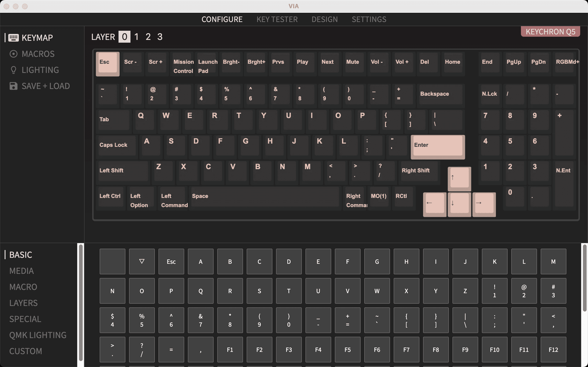Select Layer 3
Screen dimensions: 588x367
click(x=160, y=37)
